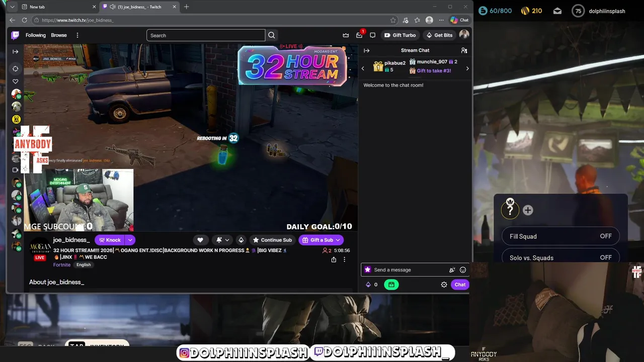Open the Twitch user avatar menu
This screenshot has width=644, height=362.
click(464, 35)
